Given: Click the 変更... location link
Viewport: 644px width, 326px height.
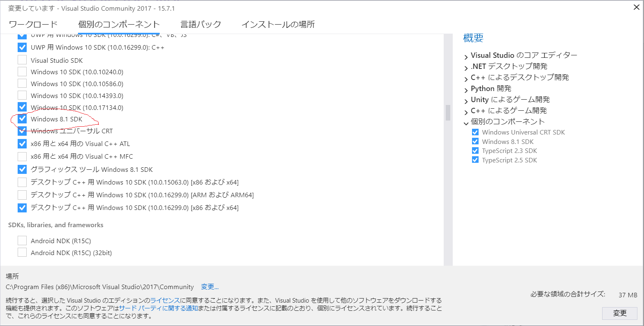Looking at the screenshot, I should (210, 287).
